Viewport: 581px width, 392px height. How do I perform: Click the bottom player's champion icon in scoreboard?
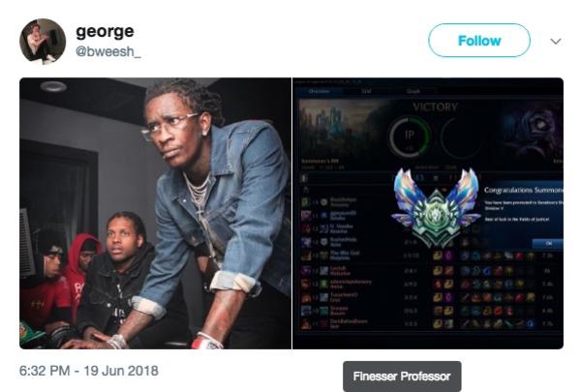click(306, 324)
